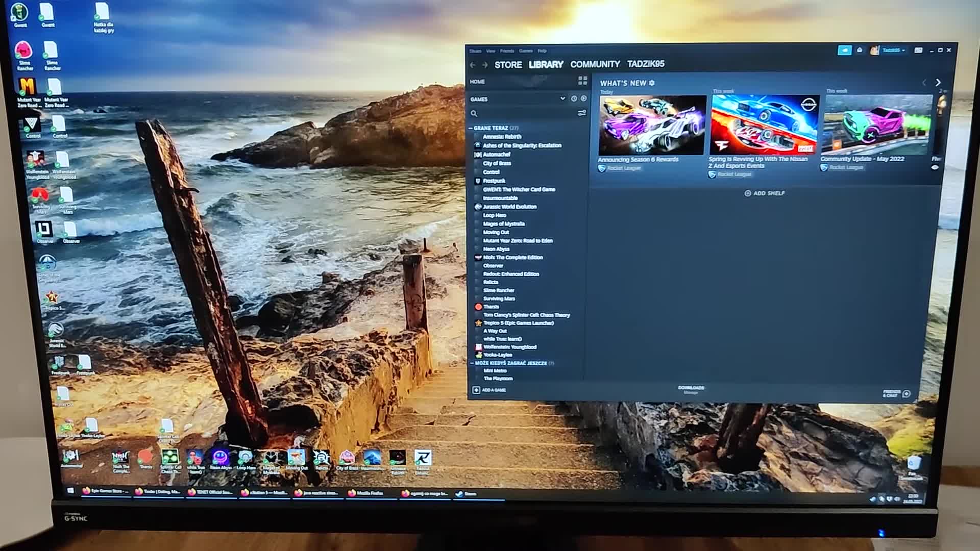Click the Steam announcements megaphone icon
Image resolution: width=980 pixels, height=551 pixels.
click(845, 51)
